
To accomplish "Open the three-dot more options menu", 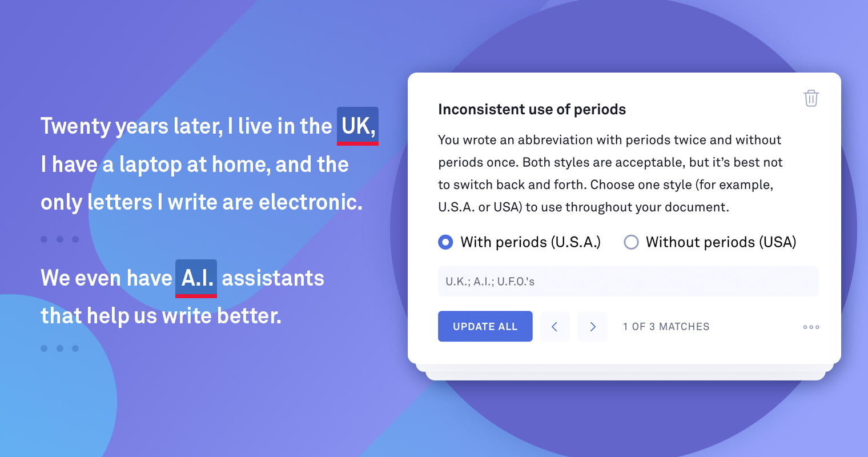I will coord(811,327).
